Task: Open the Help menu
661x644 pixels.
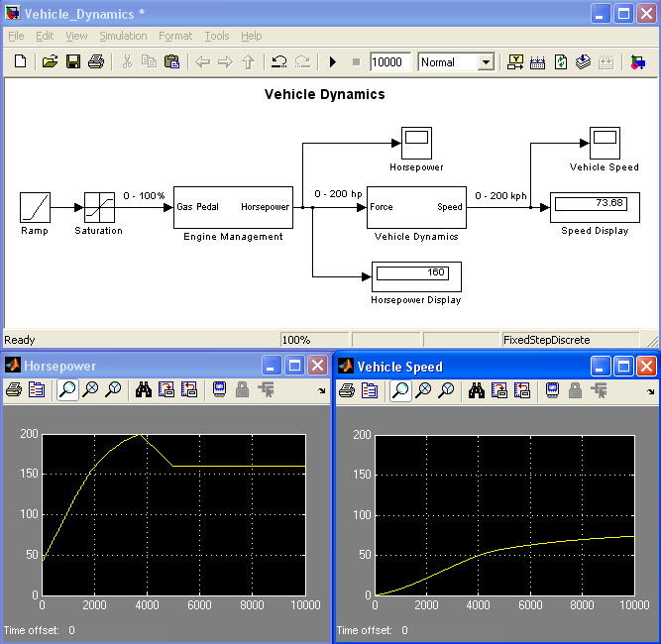Action: pos(252,37)
